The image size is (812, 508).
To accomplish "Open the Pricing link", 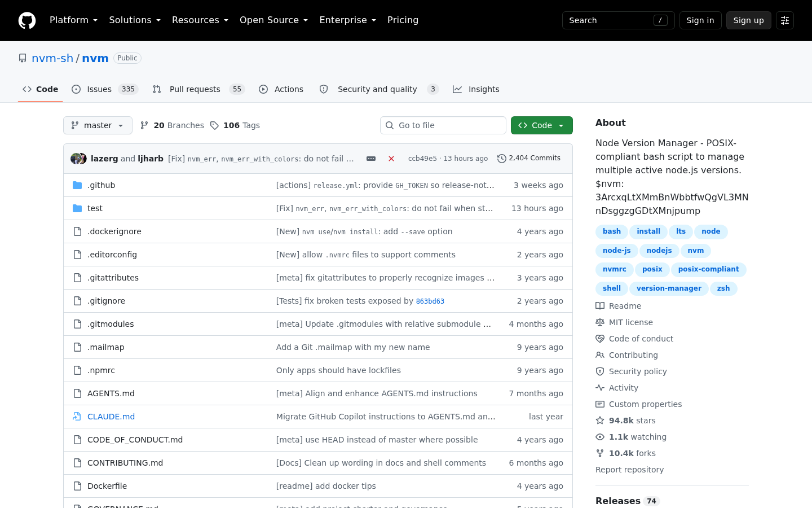I will click(x=403, y=20).
